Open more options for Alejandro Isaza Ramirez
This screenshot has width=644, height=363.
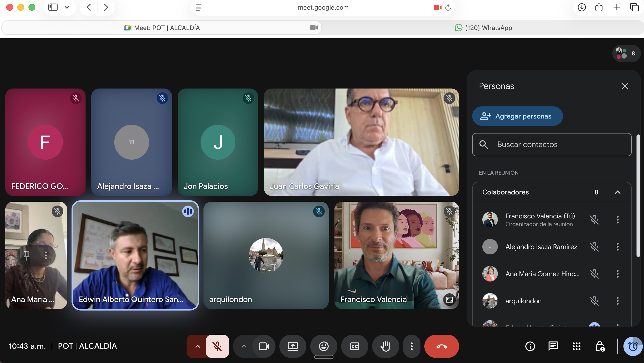tap(617, 247)
